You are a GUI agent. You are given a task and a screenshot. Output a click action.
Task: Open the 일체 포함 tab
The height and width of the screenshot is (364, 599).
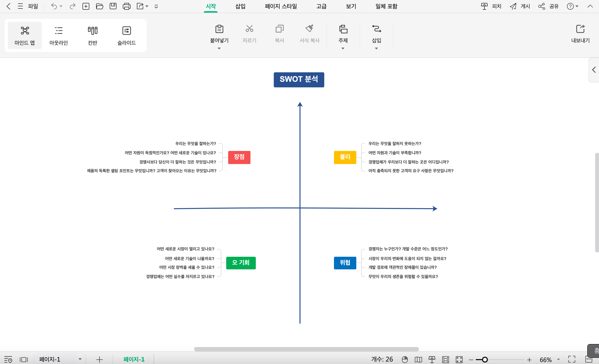[386, 6]
